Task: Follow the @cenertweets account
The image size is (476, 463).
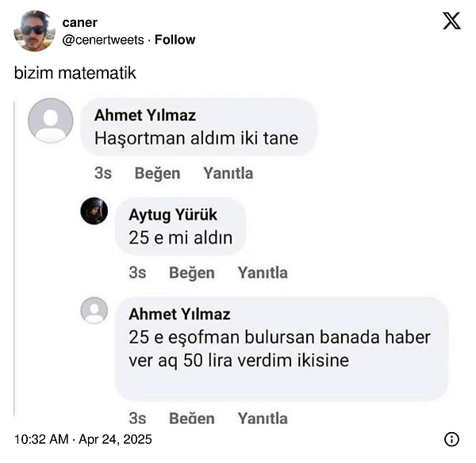Action: tap(175, 40)
